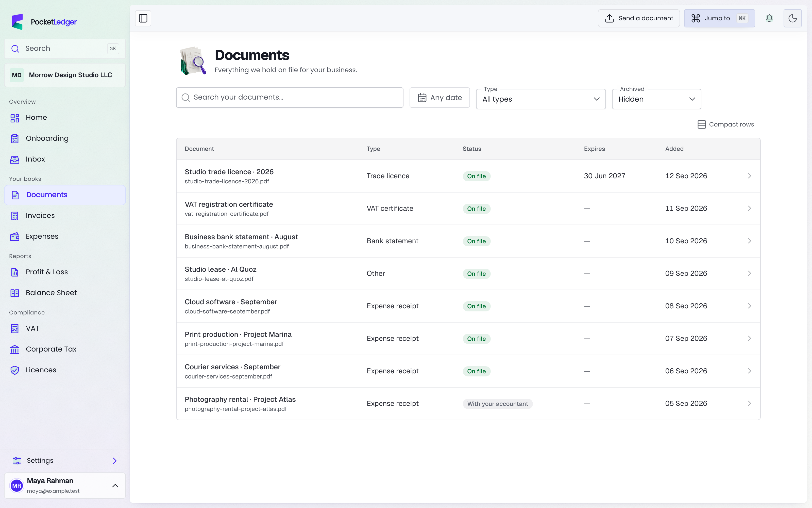Click On file badge for Courier services
Viewport: 812px width, 508px height.
click(477, 371)
